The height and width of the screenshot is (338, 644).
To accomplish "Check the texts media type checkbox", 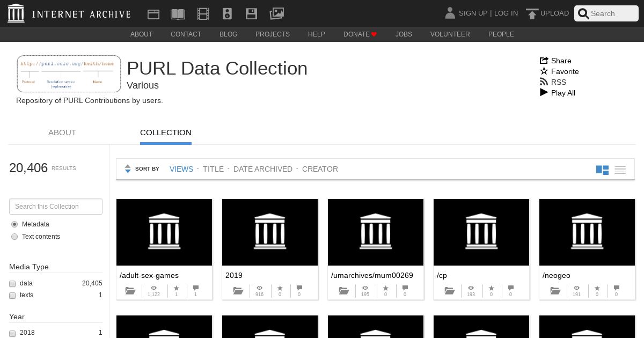I will coord(12,296).
